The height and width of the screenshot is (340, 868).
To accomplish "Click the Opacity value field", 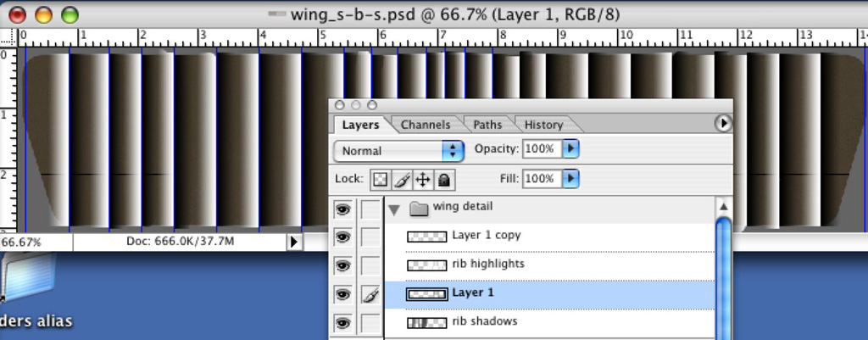I will coord(542,149).
